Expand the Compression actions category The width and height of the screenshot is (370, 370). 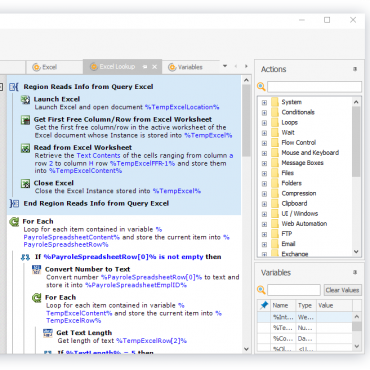click(x=264, y=194)
